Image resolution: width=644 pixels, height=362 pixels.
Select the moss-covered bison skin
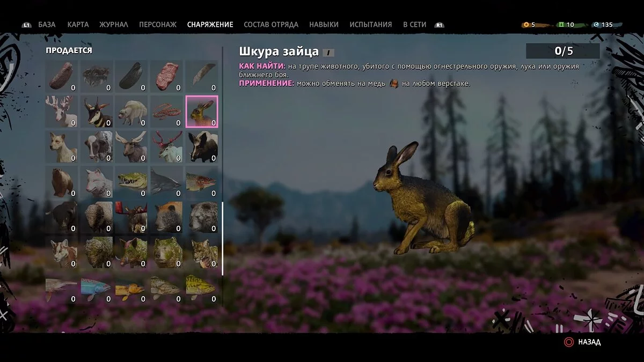point(97,253)
